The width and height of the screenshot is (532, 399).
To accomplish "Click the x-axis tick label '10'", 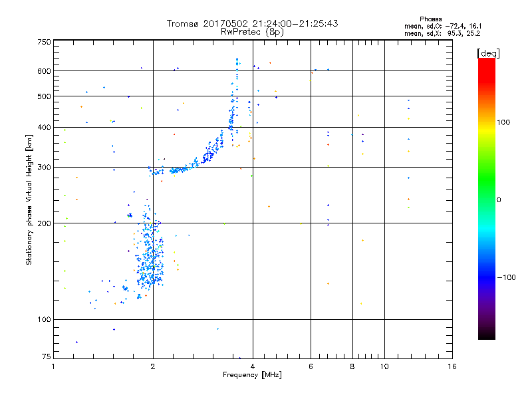I will 384,366.
